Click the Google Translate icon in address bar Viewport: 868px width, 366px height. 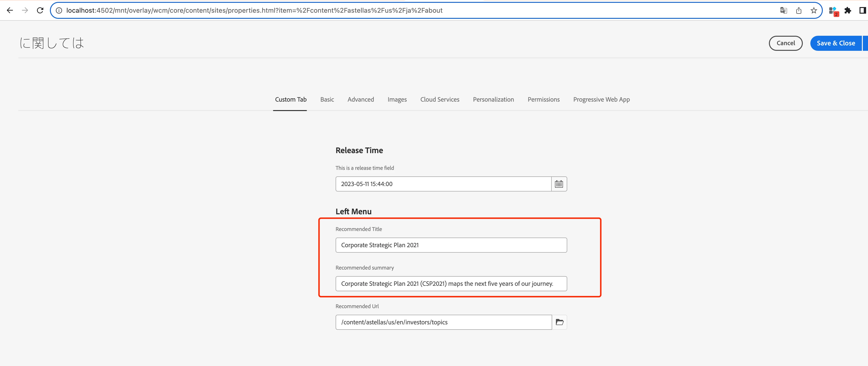coord(784,10)
